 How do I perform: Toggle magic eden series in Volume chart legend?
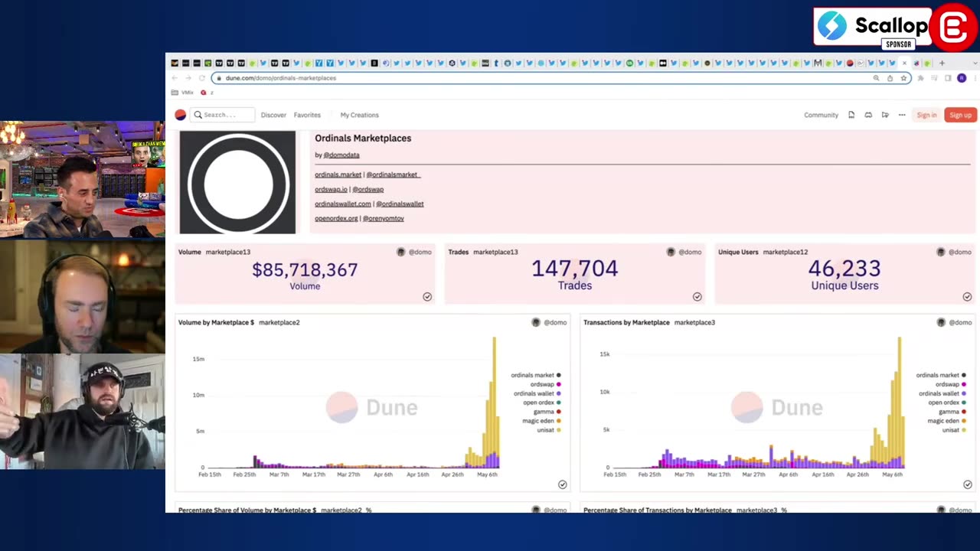tap(541, 421)
